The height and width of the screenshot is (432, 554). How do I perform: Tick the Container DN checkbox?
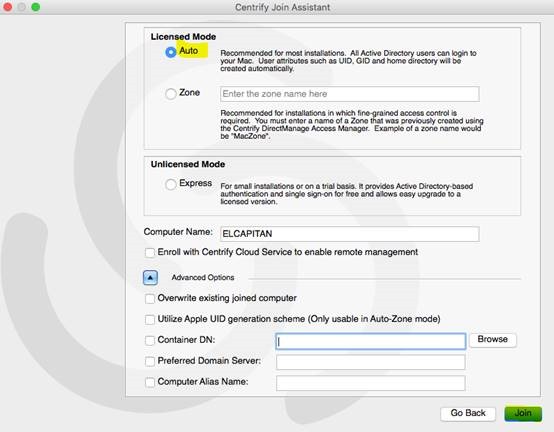coord(150,340)
